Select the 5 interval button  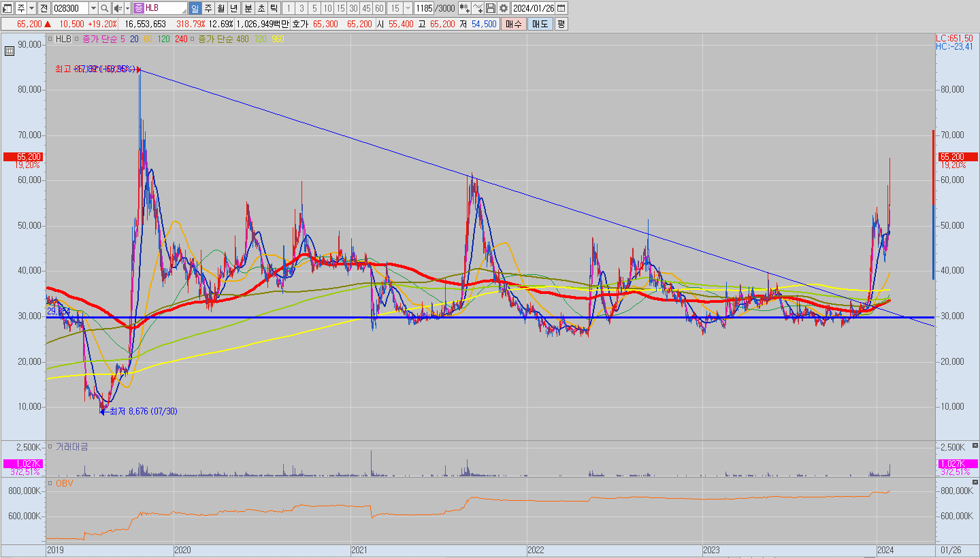click(x=314, y=8)
